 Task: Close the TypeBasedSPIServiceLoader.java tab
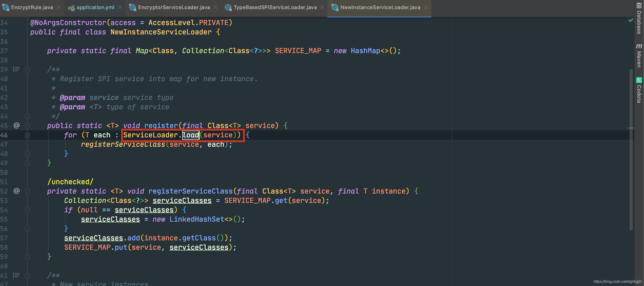pyautogui.click(x=322, y=7)
